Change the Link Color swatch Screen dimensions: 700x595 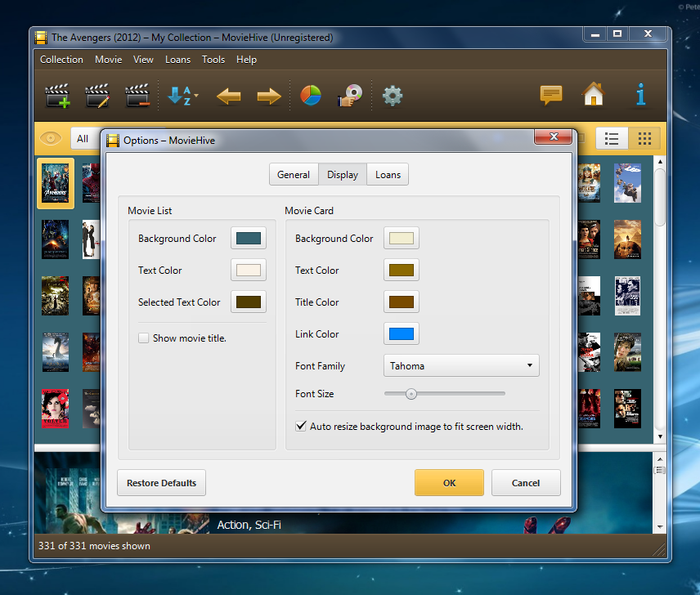click(402, 333)
